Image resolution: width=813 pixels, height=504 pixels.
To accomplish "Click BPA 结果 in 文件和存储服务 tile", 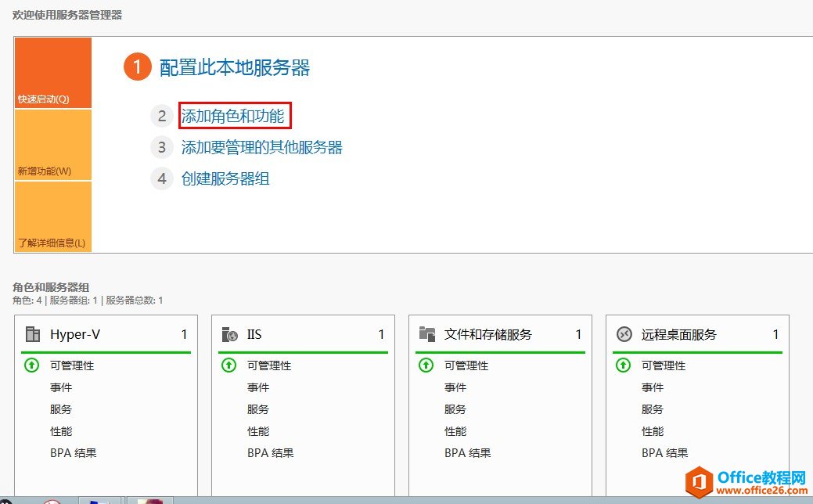I will coord(467,452).
